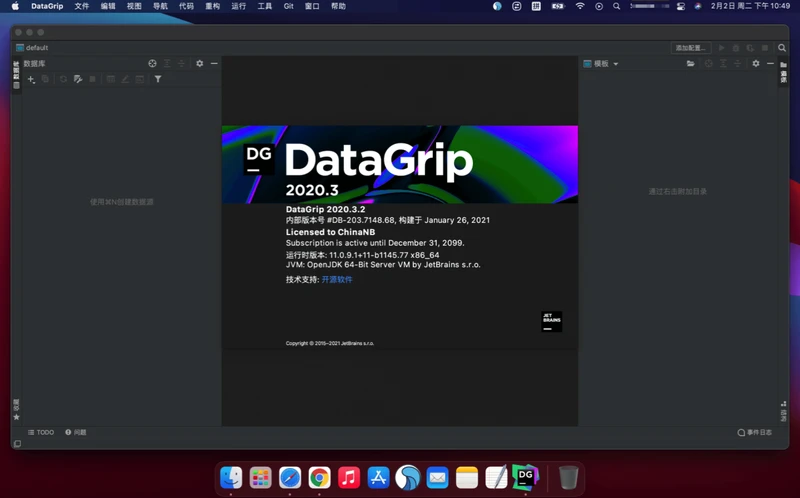Screen dimensions: 800x498
Task: Toggle the 事件日志 event log panel
Action: (x=755, y=432)
